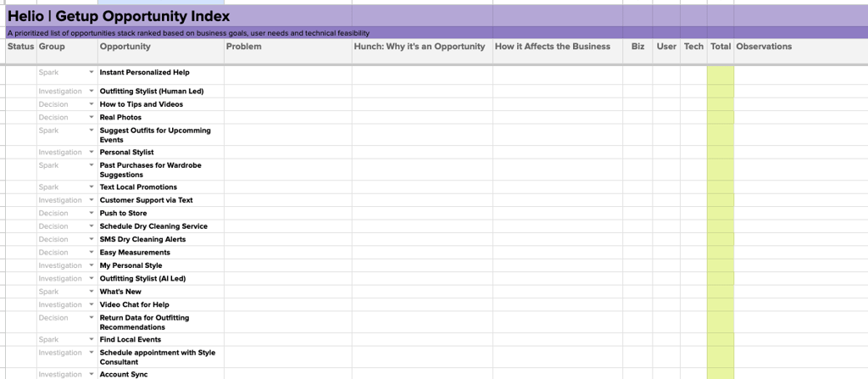This screenshot has height=379, width=868.
Task: Select the Account Sync cell
Action: coord(161,374)
